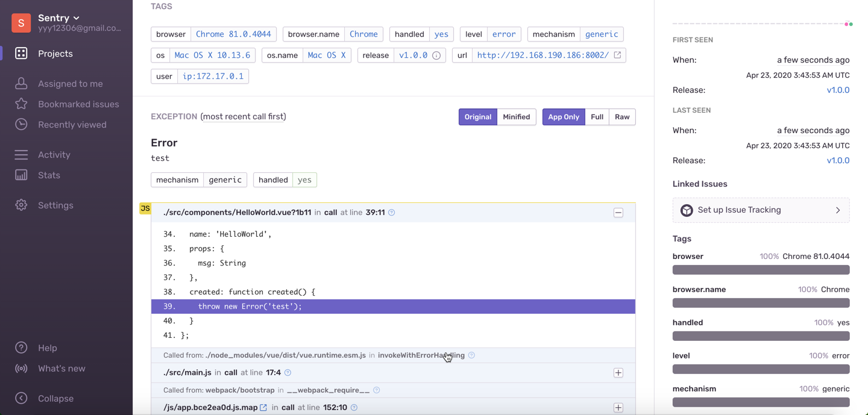Expand the ./src/main.js stack frame

(x=618, y=373)
